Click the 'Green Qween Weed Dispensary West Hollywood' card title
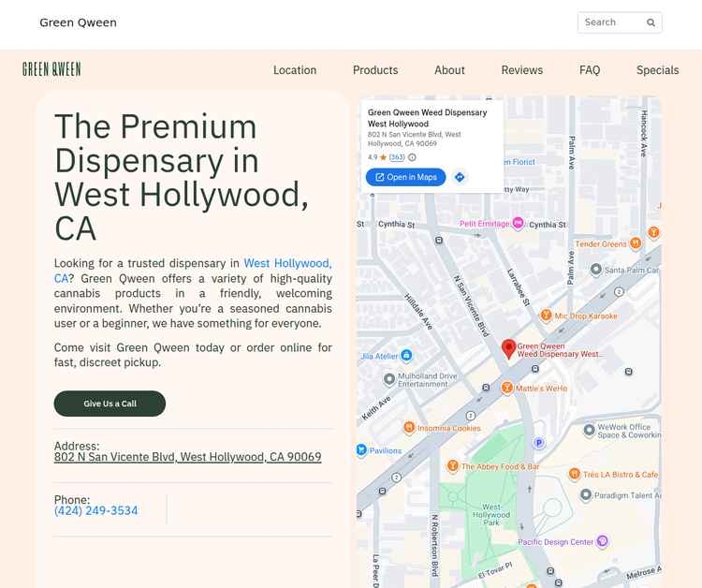The height and width of the screenshot is (588, 702). click(427, 118)
